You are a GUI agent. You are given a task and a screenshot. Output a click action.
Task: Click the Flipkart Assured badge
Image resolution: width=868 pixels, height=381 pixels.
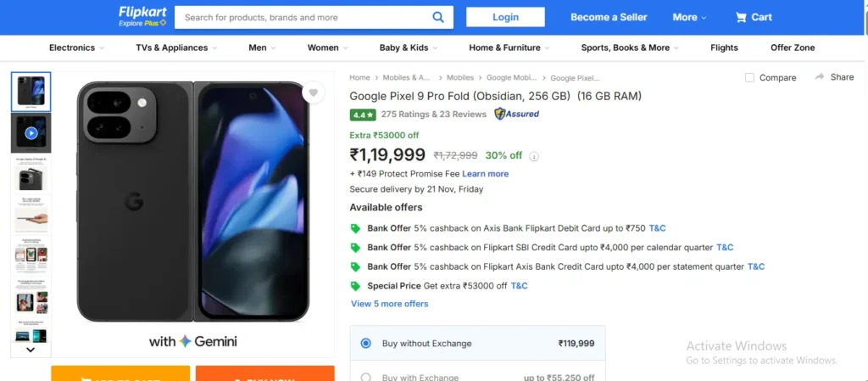[517, 114]
